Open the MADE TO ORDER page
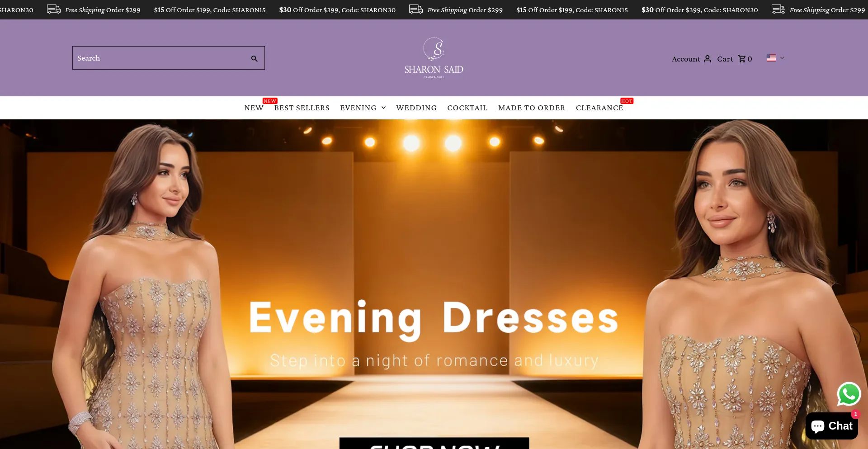This screenshot has height=449, width=868. pos(531,108)
